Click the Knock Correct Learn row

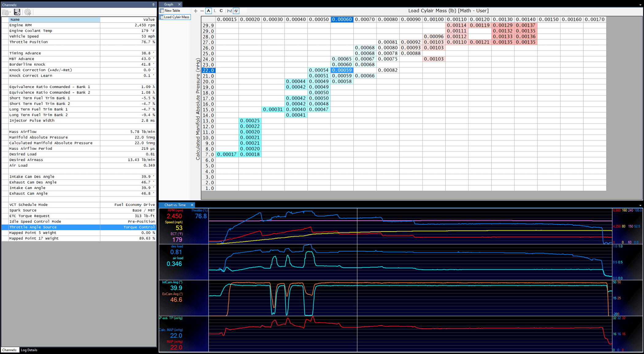tap(79, 76)
